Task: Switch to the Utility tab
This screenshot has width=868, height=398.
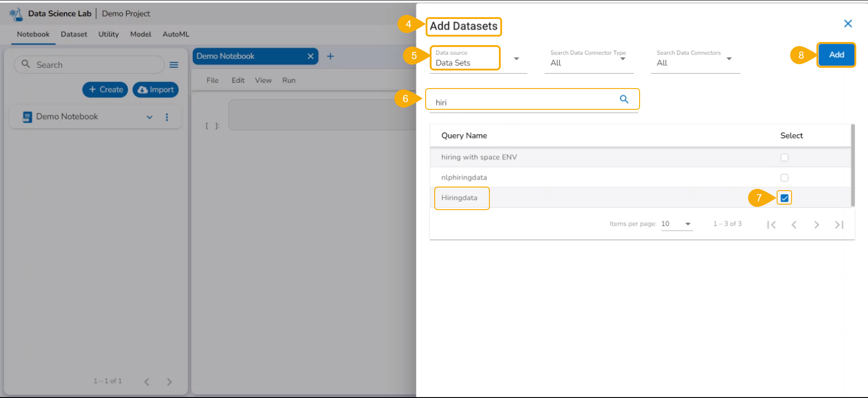Action: (109, 34)
